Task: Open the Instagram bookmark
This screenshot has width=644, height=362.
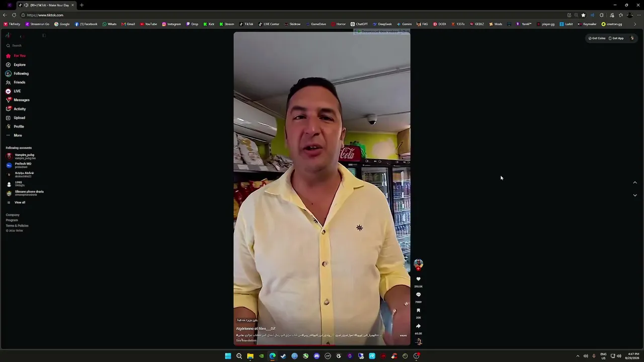Action: tap(171, 24)
